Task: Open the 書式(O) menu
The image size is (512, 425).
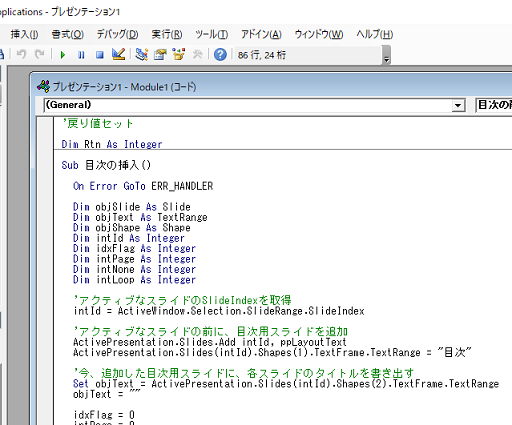Action: 68,34
